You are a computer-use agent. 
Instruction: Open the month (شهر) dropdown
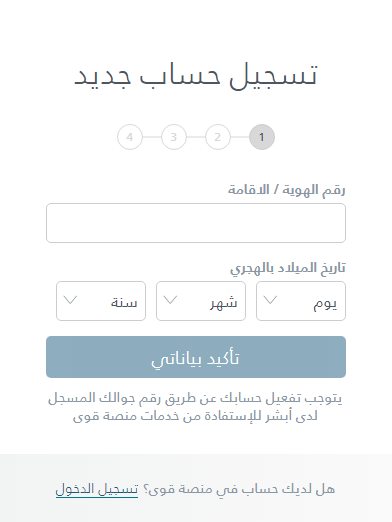(x=201, y=301)
